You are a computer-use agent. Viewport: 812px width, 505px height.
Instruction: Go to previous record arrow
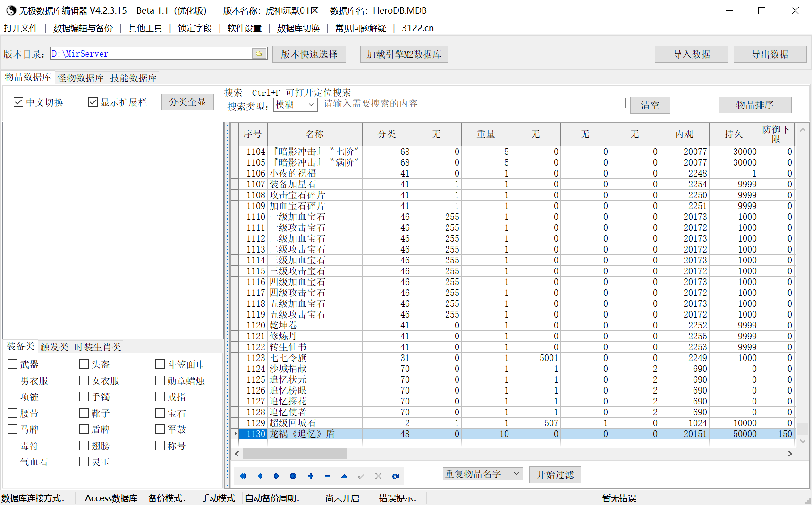point(260,476)
